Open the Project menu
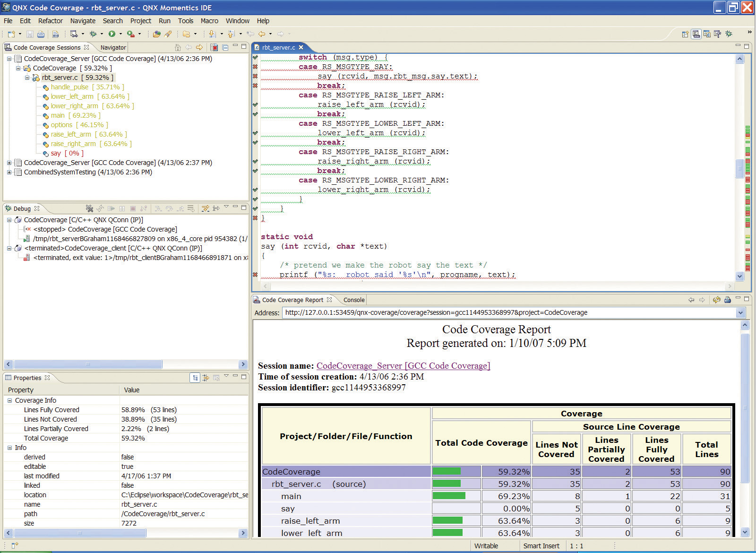756x553 pixels. tap(141, 21)
